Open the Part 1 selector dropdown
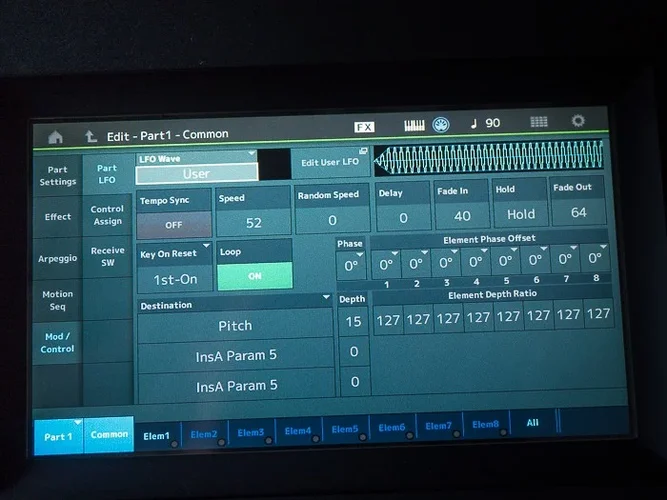The height and width of the screenshot is (500, 667). point(58,437)
